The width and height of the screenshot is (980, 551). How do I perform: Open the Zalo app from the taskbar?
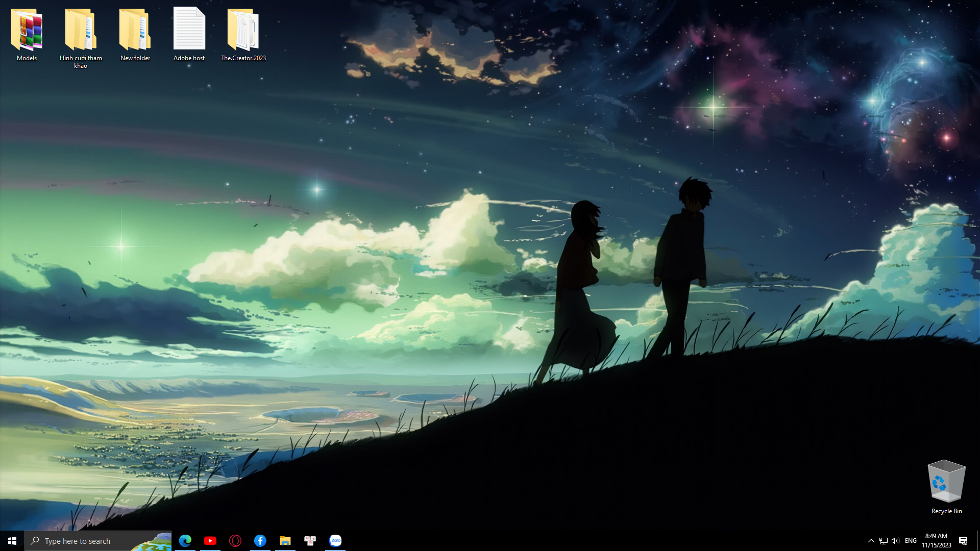pos(335,541)
